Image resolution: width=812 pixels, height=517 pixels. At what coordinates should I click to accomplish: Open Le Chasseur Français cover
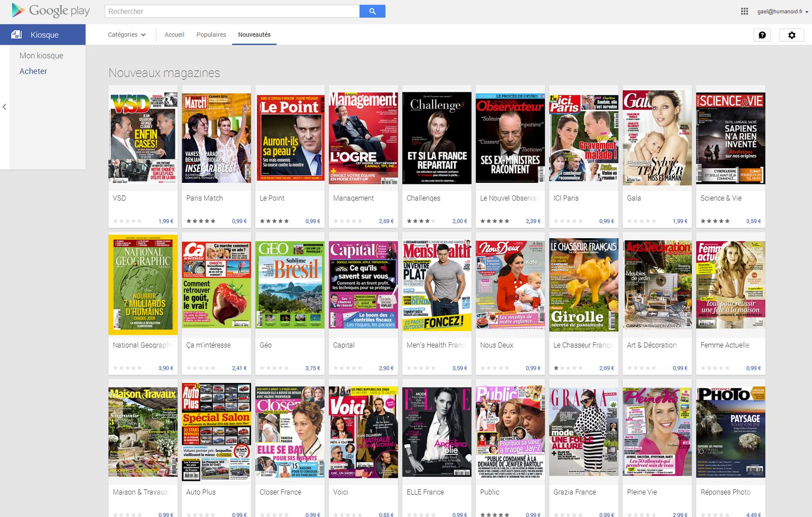(x=584, y=284)
